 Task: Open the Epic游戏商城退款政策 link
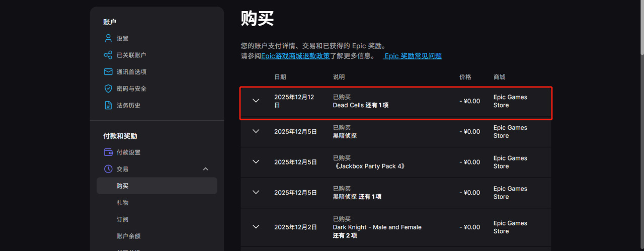(x=295, y=56)
